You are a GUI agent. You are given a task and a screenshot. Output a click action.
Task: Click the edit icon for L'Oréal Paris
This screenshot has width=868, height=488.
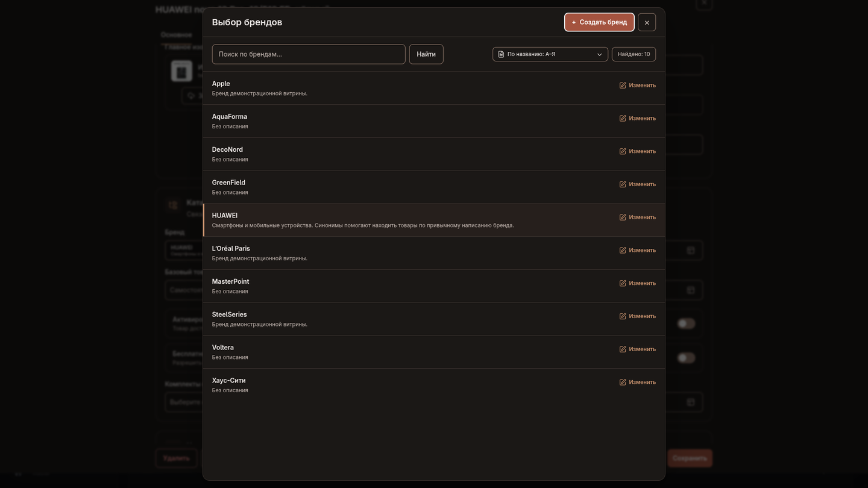[x=623, y=251]
